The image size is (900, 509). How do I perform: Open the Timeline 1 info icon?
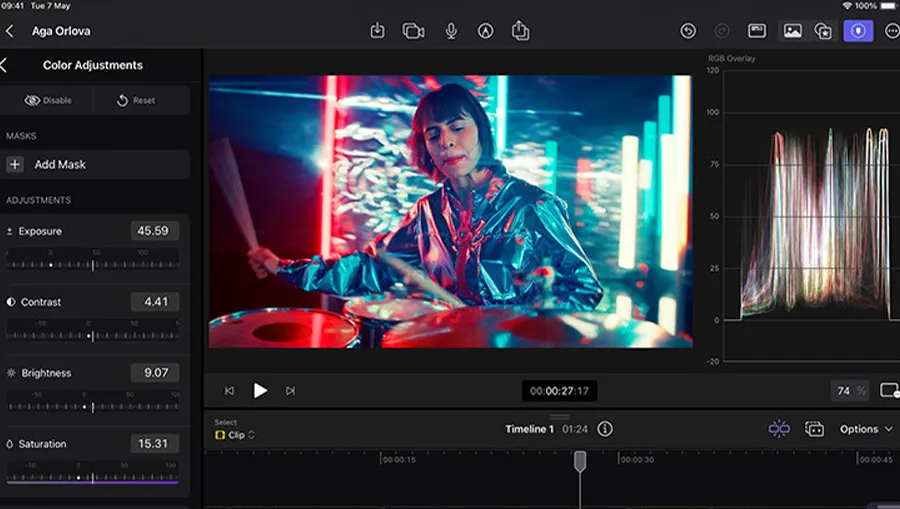pos(604,429)
